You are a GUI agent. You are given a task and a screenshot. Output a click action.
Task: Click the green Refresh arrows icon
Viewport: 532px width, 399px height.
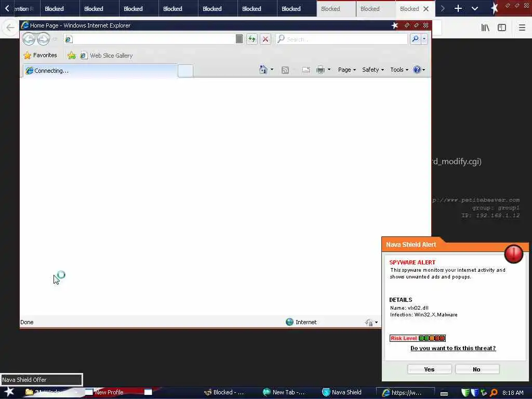tap(252, 39)
